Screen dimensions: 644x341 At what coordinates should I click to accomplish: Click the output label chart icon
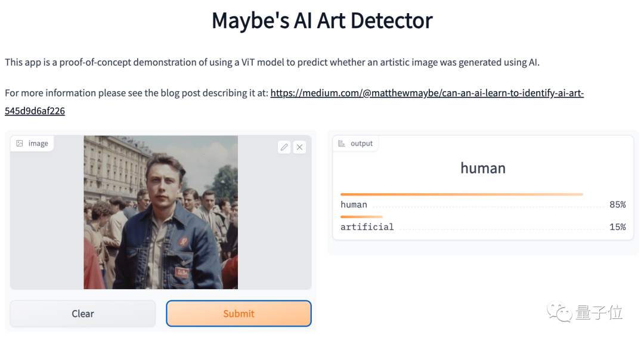(x=342, y=144)
